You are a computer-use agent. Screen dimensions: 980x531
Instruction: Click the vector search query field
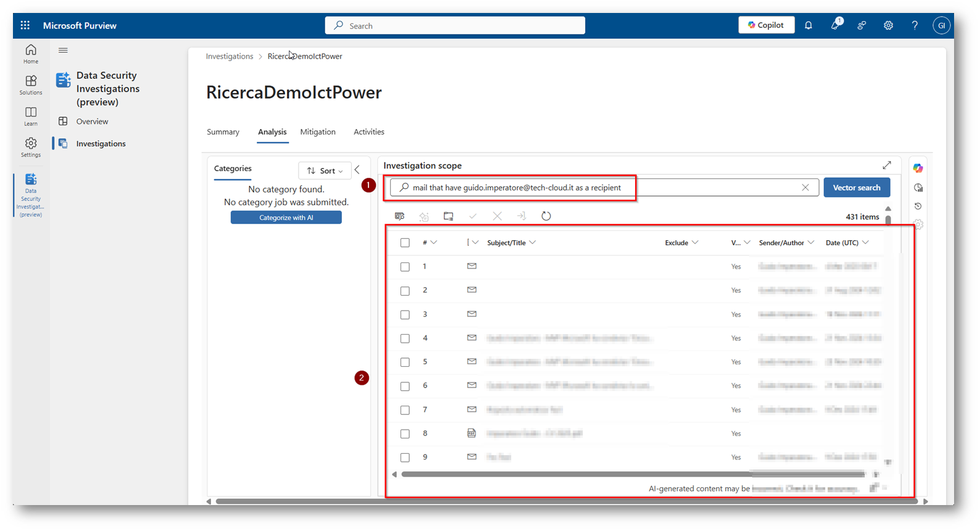click(605, 188)
